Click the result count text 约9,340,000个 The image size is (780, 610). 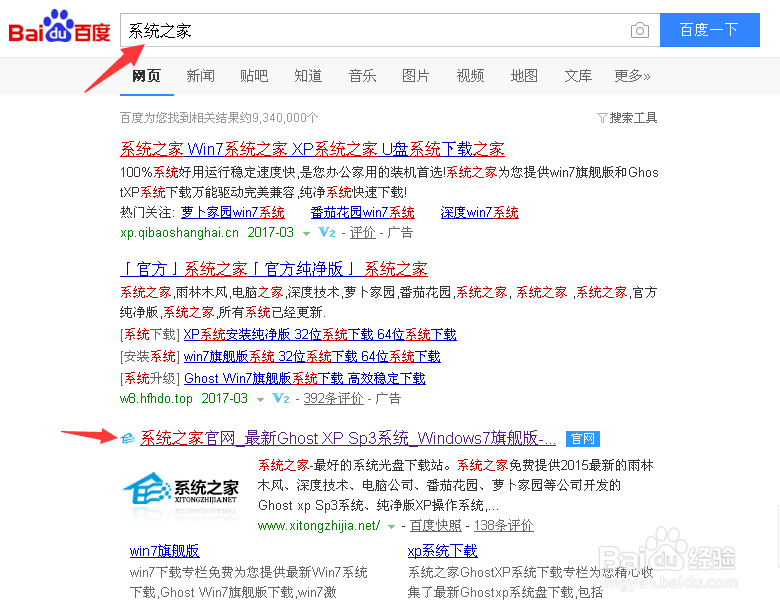pos(280,118)
